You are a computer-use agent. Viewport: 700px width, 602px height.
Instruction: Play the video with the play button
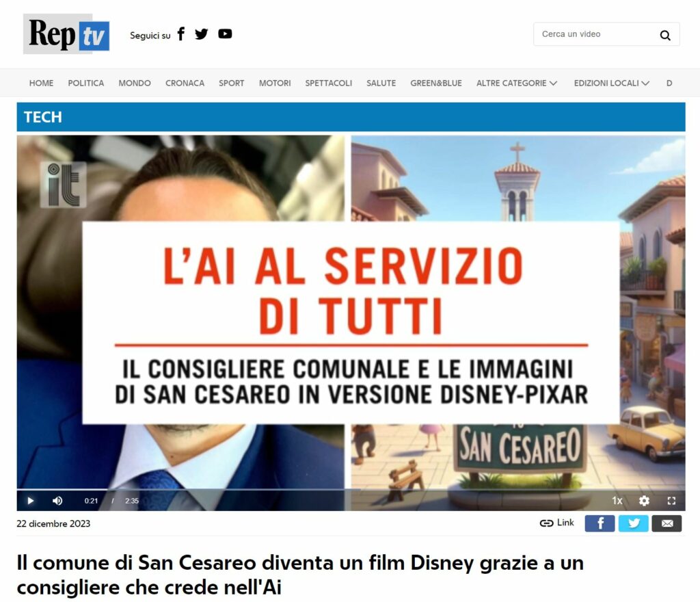click(30, 501)
